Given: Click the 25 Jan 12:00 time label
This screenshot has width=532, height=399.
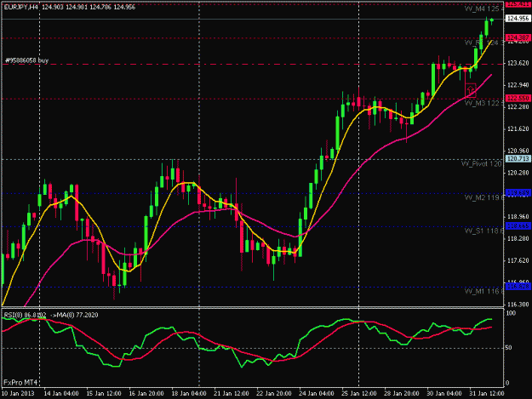Looking at the screenshot, I should tap(359, 393).
